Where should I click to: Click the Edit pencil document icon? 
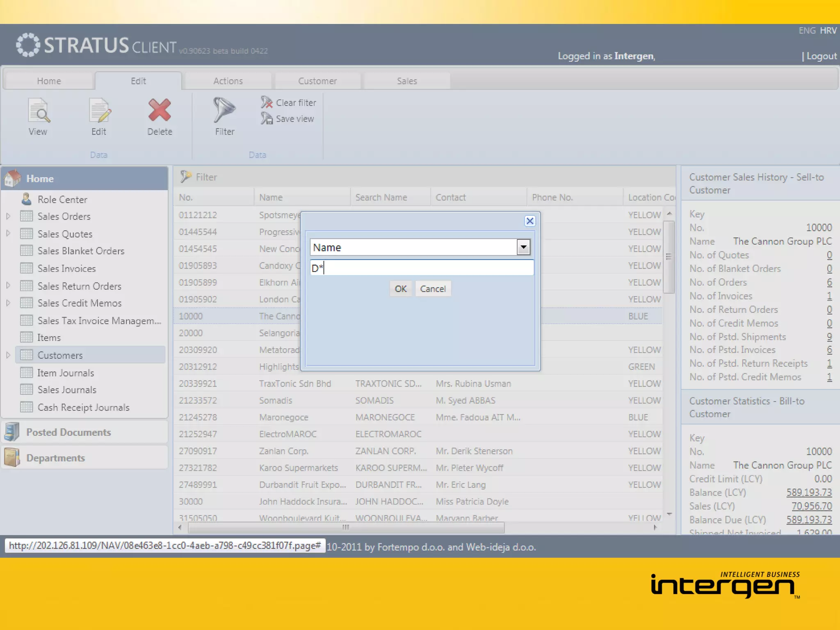click(99, 111)
